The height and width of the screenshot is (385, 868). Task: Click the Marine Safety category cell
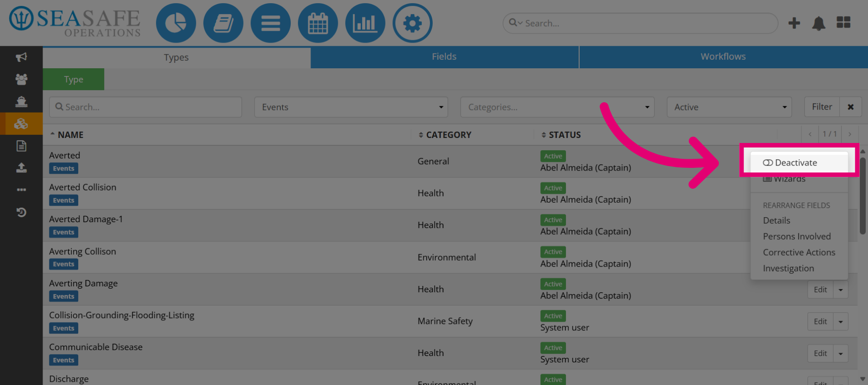(445, 321)
